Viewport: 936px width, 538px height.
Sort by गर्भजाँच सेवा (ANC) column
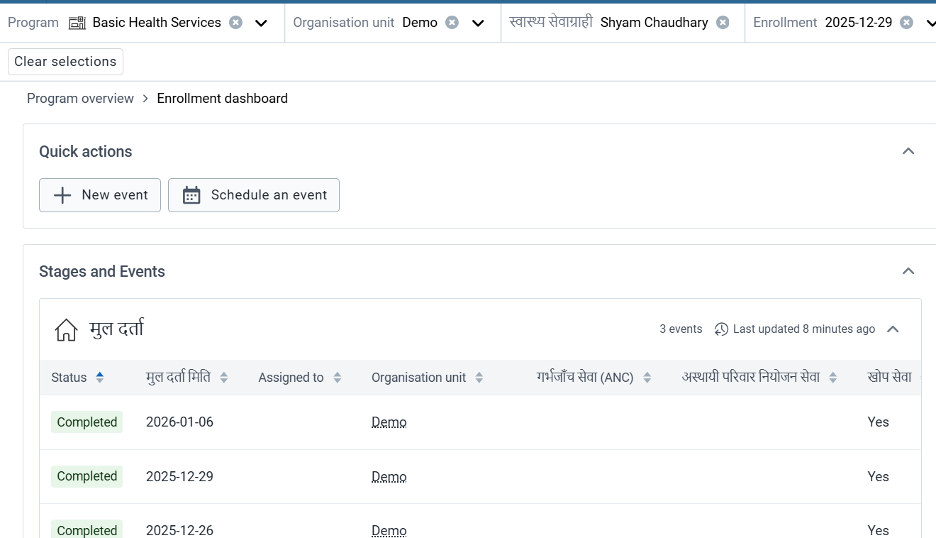[647, 378]
